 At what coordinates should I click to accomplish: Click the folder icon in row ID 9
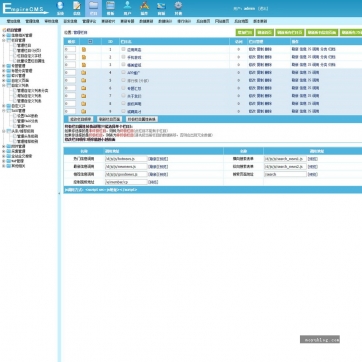tap(84, 111)
